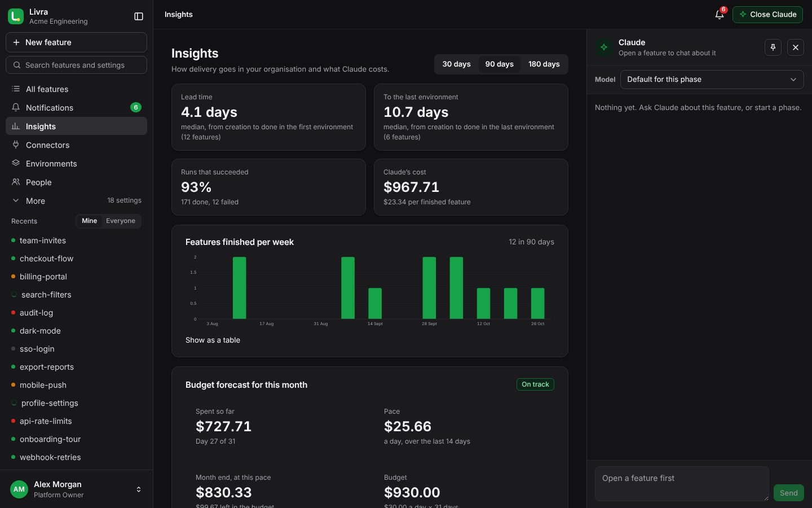Click the Close Claude button
Image resolution: width=812 pixels, height=508 pixels.
pyautogui.click(x=767, y=15)
